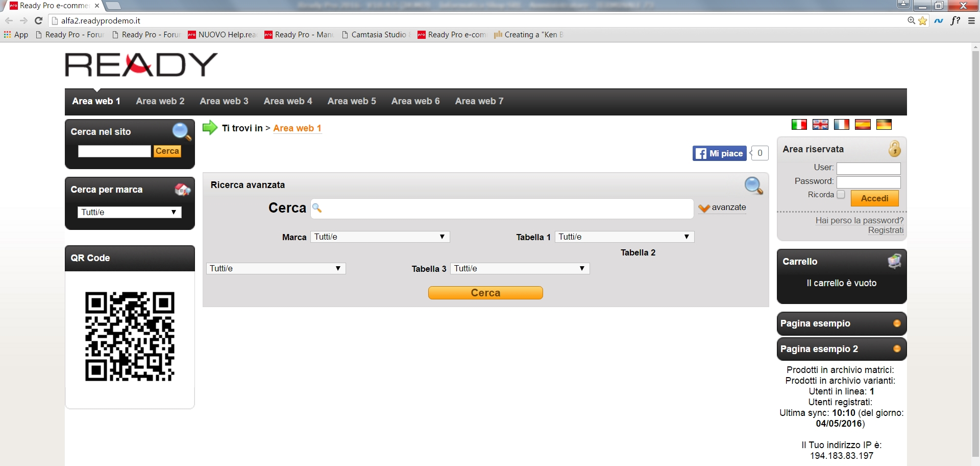The width and height of the screenshot is (980, 466).
Task: Click the padlock icon in Area riservata
Action: (895, 149)
